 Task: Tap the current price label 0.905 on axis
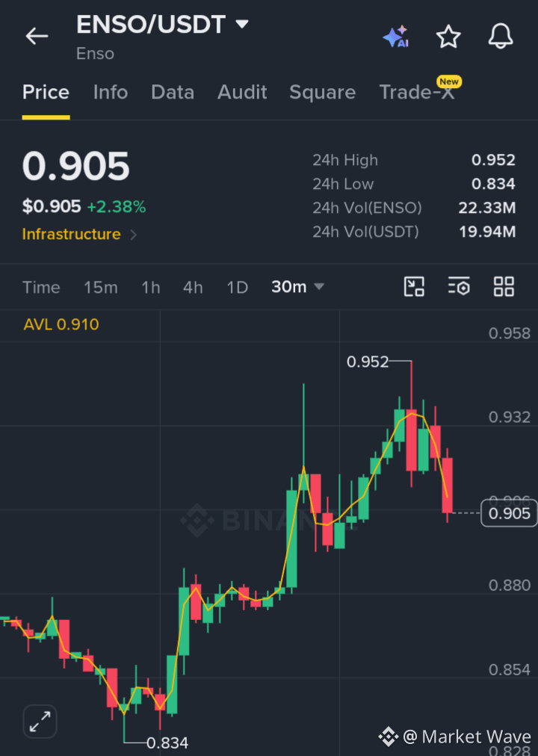509,513
